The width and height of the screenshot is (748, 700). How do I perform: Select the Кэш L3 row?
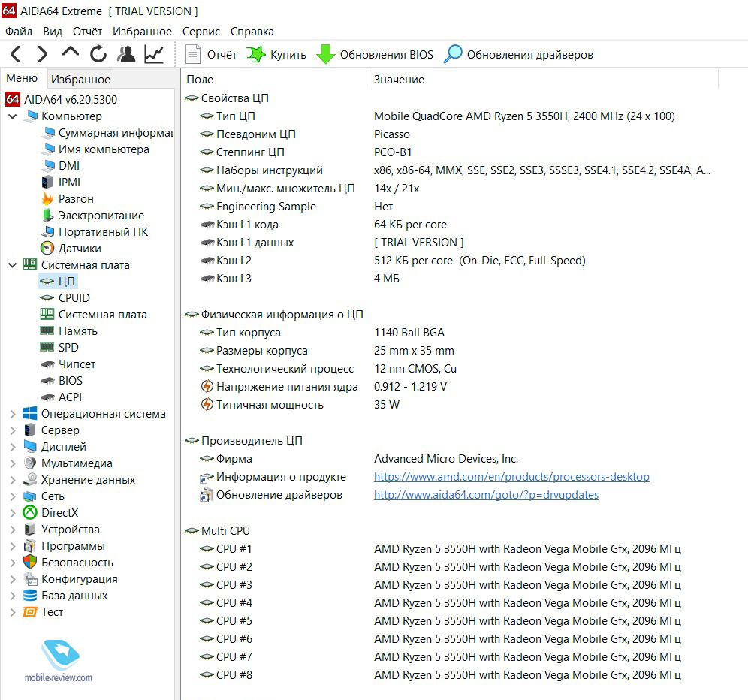[449, 279]
